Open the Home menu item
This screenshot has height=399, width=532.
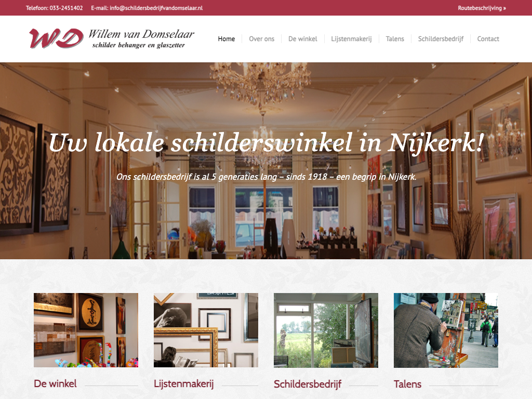[227, 38]
